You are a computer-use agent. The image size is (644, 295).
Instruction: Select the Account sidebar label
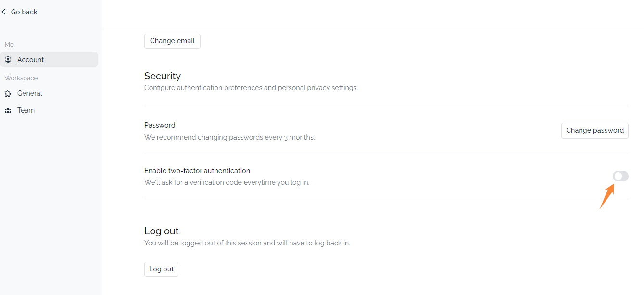pyautogui.click(x=31, y=60)
